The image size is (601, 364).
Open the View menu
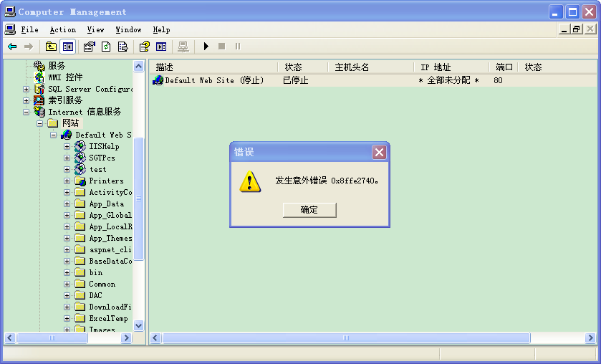tap(95, 29)
